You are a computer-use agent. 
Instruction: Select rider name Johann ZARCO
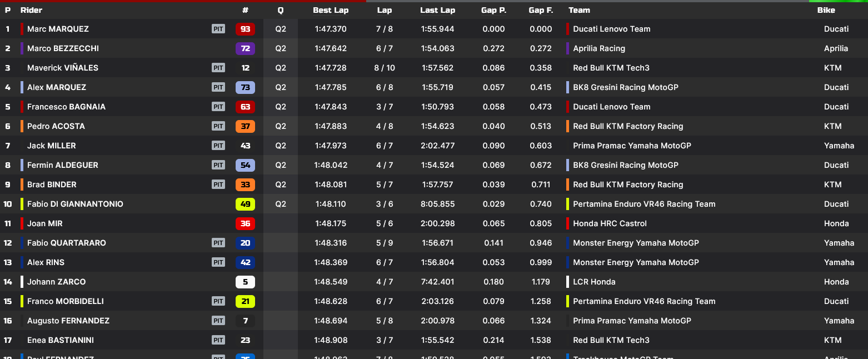tap(57, 282)
